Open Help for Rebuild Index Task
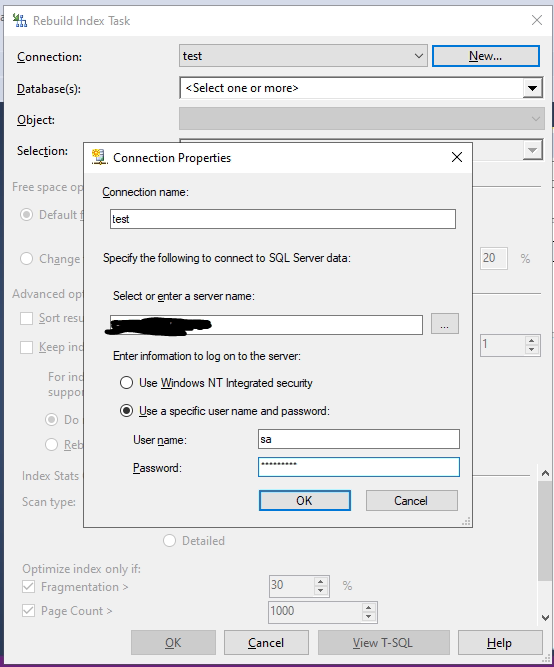The width and height of the screenshot is (554, 667). point(500,643)
